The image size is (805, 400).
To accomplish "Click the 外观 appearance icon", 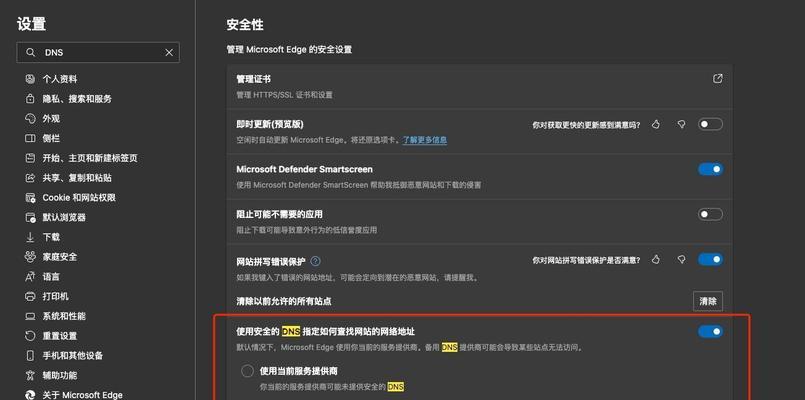I will click(30, 119).
